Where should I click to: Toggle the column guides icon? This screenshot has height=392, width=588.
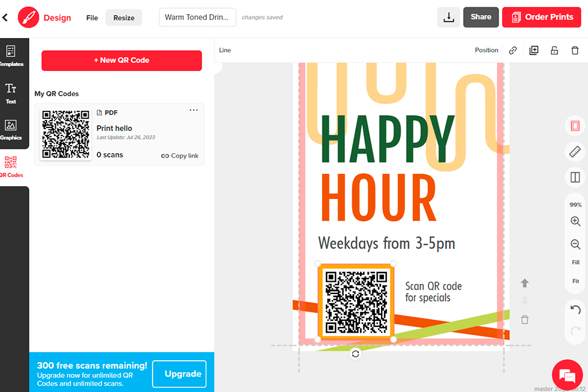[575, 177]
